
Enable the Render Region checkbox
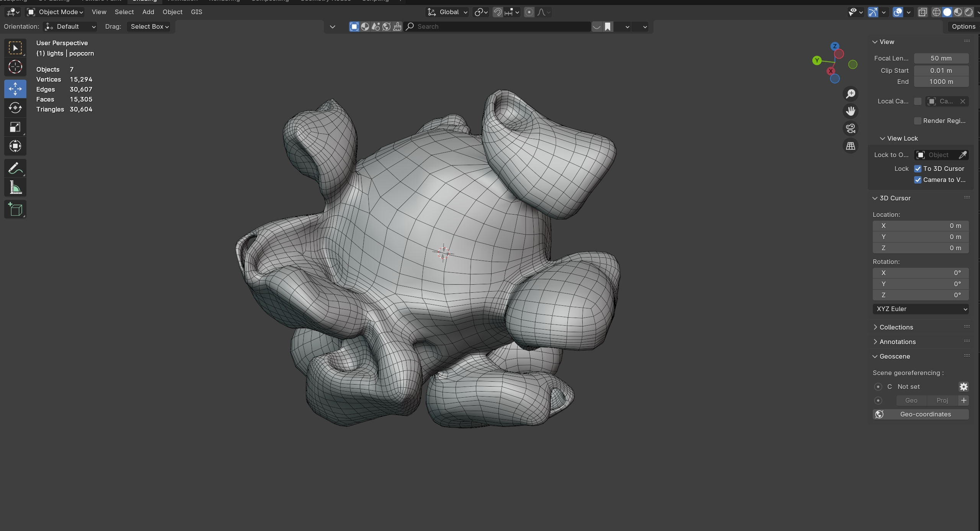coord(918,121)
